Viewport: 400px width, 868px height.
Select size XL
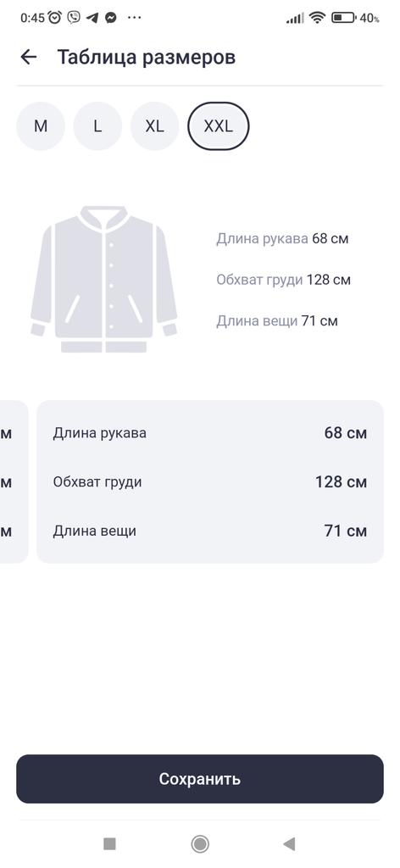click(x=154, y=126)
